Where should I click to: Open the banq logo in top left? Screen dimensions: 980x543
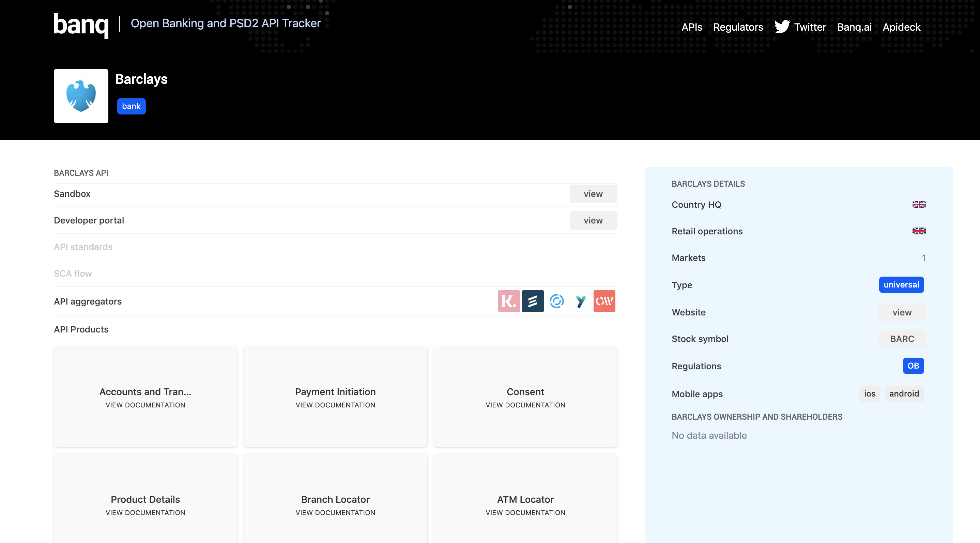click(81, 26)
